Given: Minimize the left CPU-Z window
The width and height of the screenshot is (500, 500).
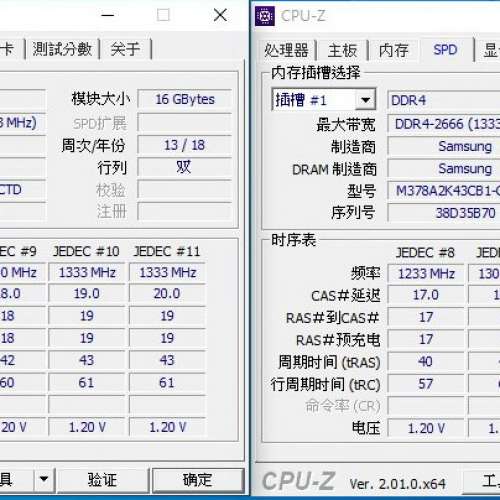Looking at the screenshot, I should coord(108,15).
